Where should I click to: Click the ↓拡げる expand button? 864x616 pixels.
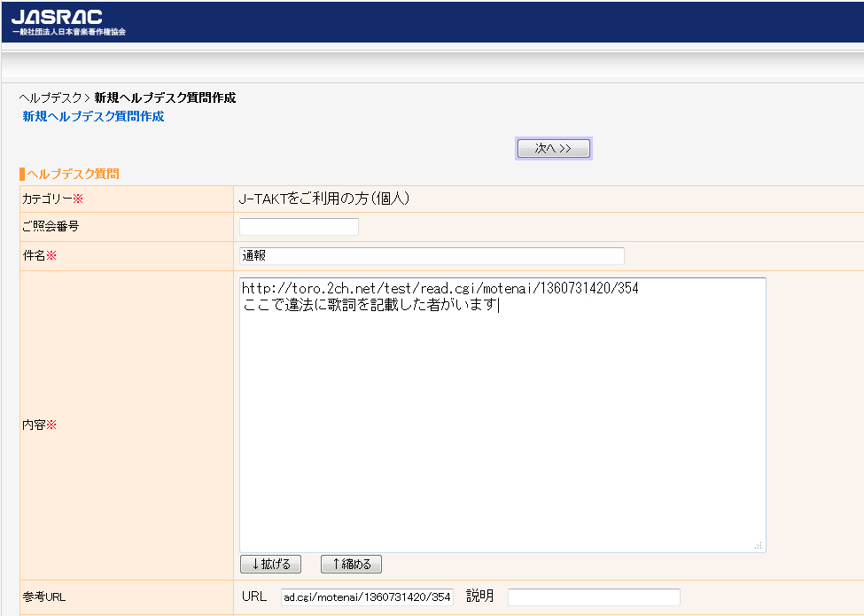pyautogui.click(x=270, y=565)
